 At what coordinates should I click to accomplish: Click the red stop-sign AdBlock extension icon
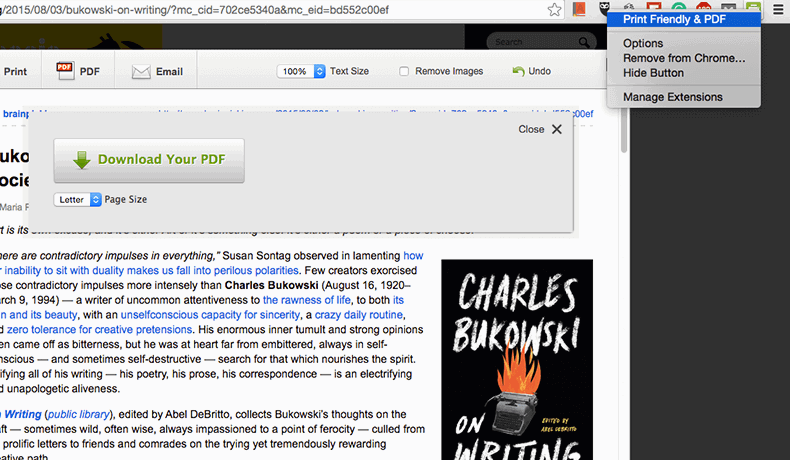point(703,6)
